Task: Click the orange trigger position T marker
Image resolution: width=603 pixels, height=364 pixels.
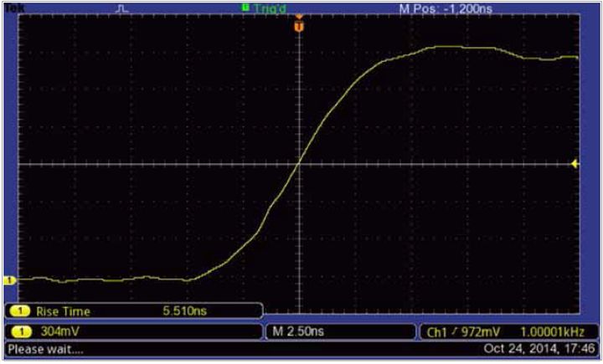Action: coord(299,27)
